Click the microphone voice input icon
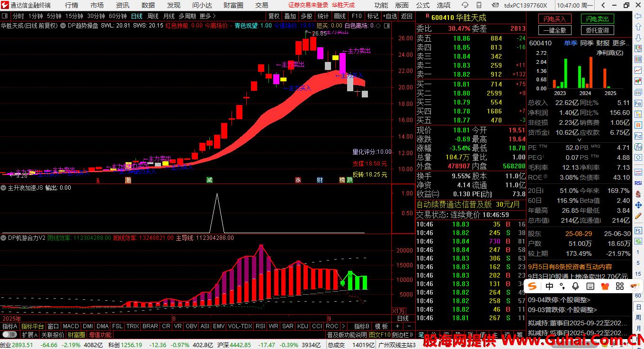The image size is (644, 349). click(x=576, y=286)
